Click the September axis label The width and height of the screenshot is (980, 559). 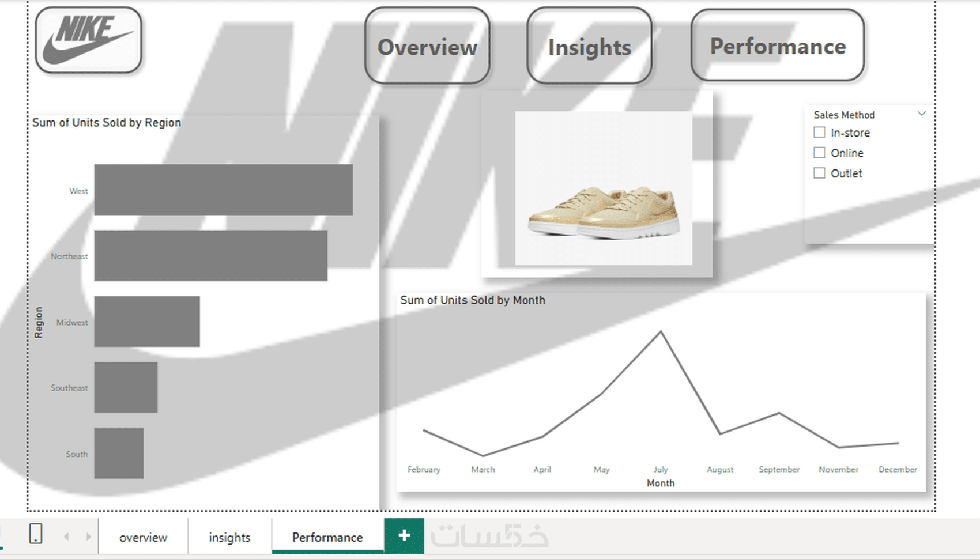[x=779, y=470]
